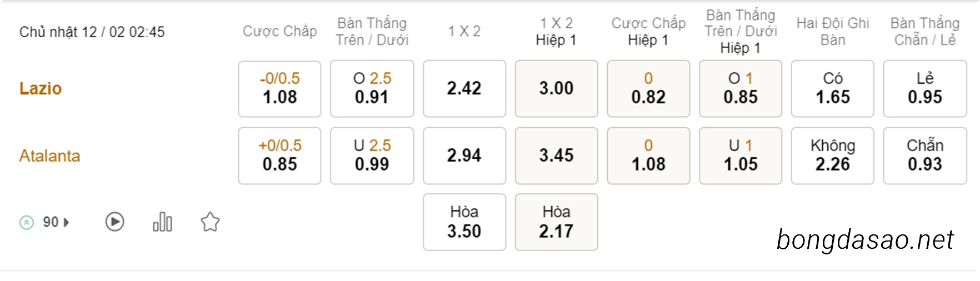Choose even goals Chẵn at 0.93
This screenshot has width=980, height=281.
[x=925, y=155]
